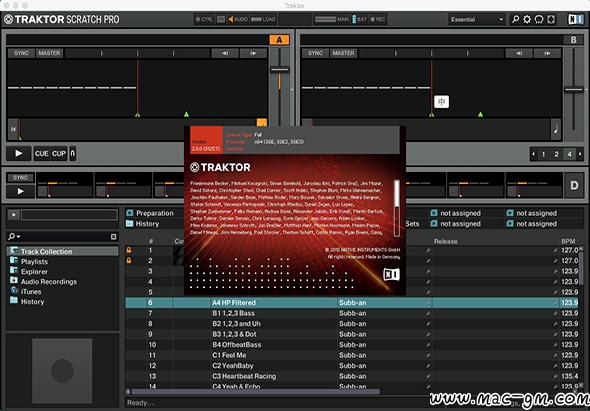Select Deck B letter focus
Image resolution: width=590 pixels, height=411 pixels.
(573, 40)
